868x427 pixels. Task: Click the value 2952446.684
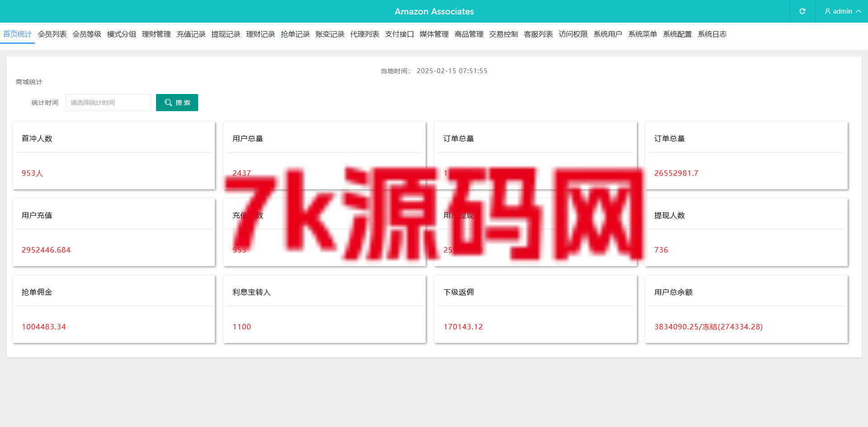[x=46, y=250]
